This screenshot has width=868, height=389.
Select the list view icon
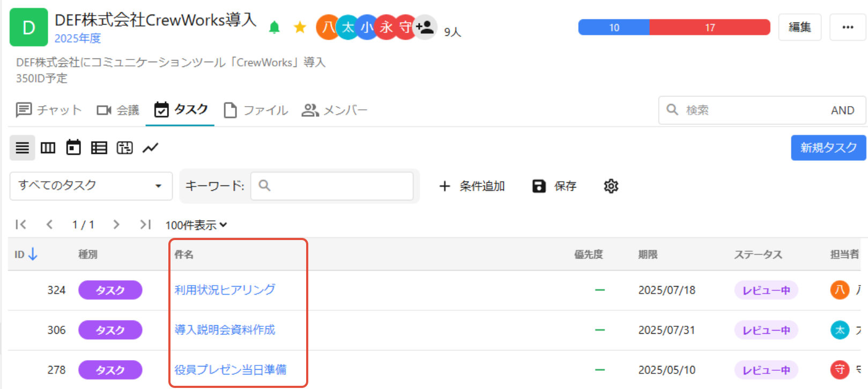pos(23,148)
